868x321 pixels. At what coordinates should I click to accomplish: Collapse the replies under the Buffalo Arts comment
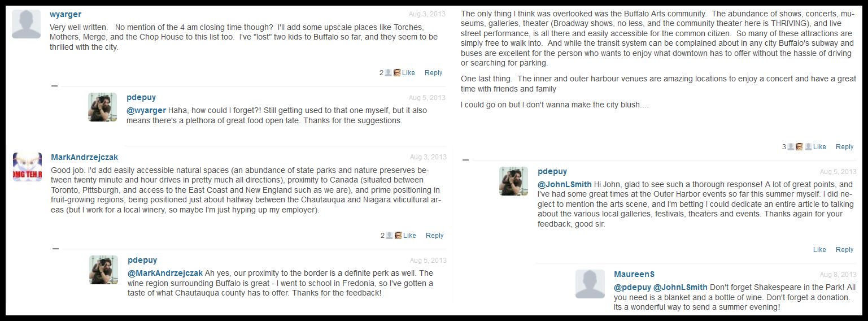pyautogui.click(x=465, y=160)
